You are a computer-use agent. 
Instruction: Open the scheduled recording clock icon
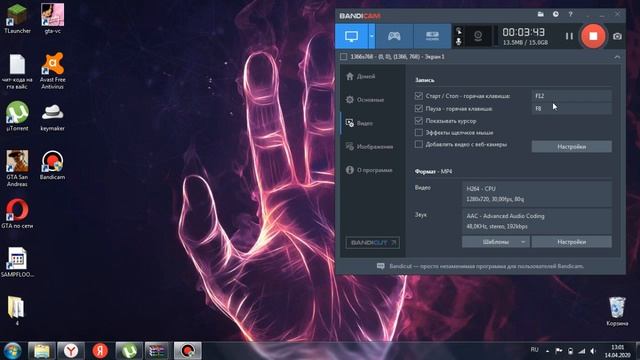coord(556,14)
